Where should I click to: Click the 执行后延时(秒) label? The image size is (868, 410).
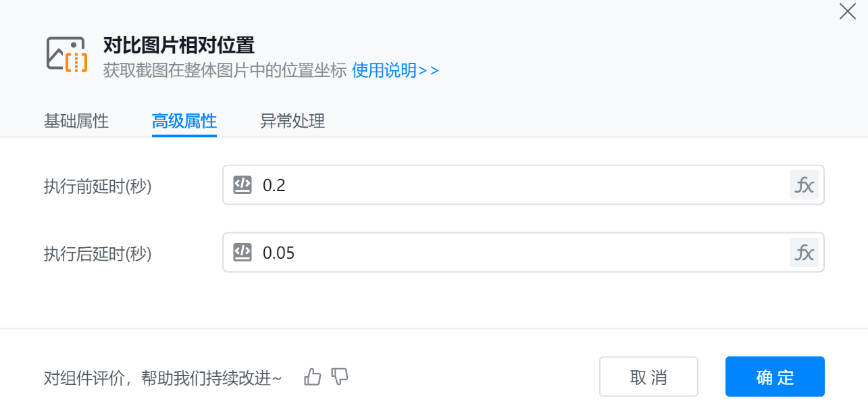pyautogui.click(x=98, y=254)
